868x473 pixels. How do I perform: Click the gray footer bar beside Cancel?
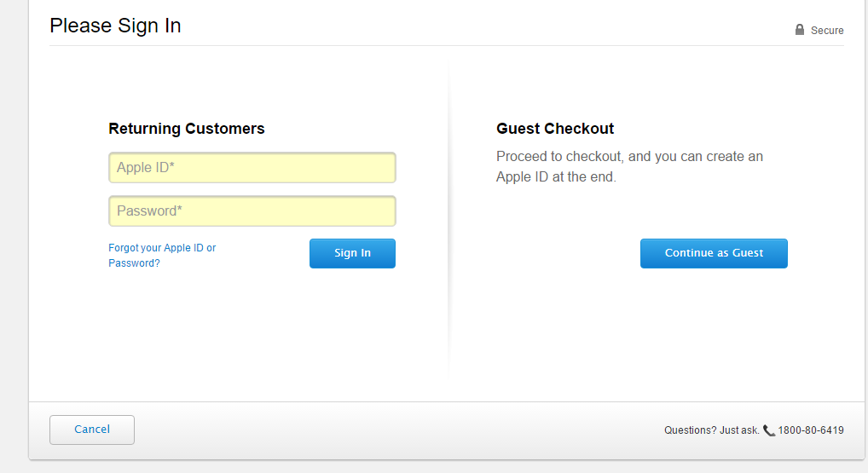point(387,430)
